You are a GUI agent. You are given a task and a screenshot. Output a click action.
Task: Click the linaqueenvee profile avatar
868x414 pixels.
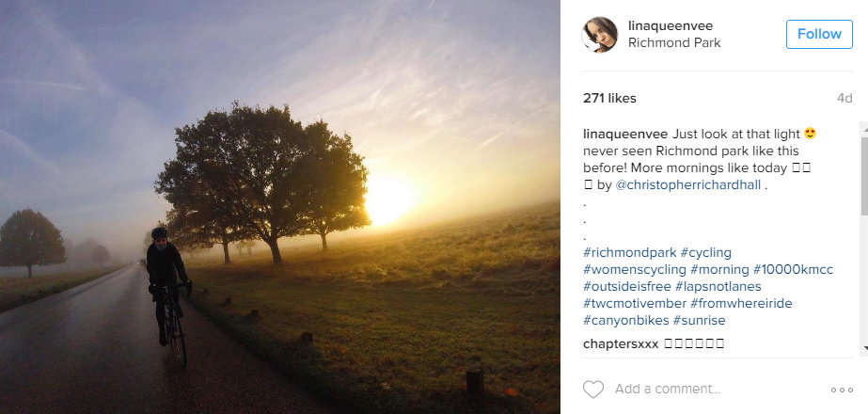(599, 34)
